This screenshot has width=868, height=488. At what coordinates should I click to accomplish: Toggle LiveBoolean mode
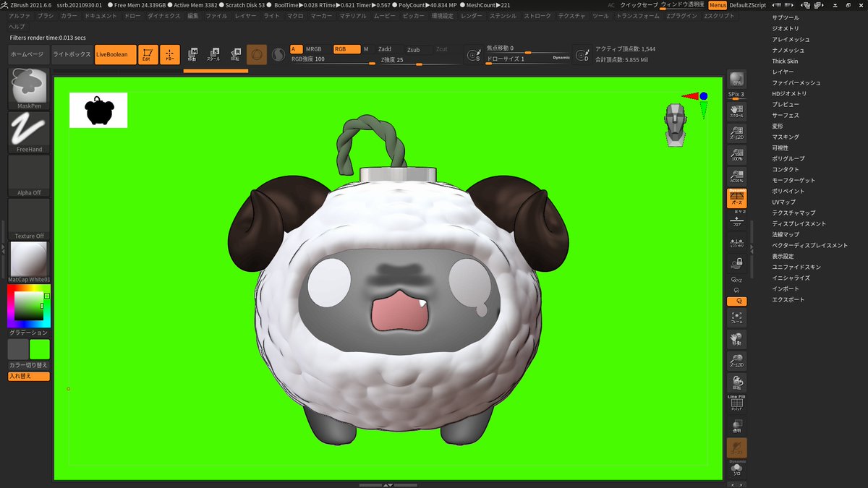click(x=115, y=54)
